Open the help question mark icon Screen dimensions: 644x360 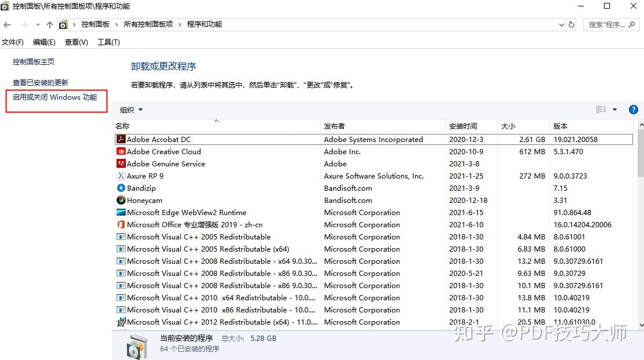pyautogui.click(x=634, y=110)
